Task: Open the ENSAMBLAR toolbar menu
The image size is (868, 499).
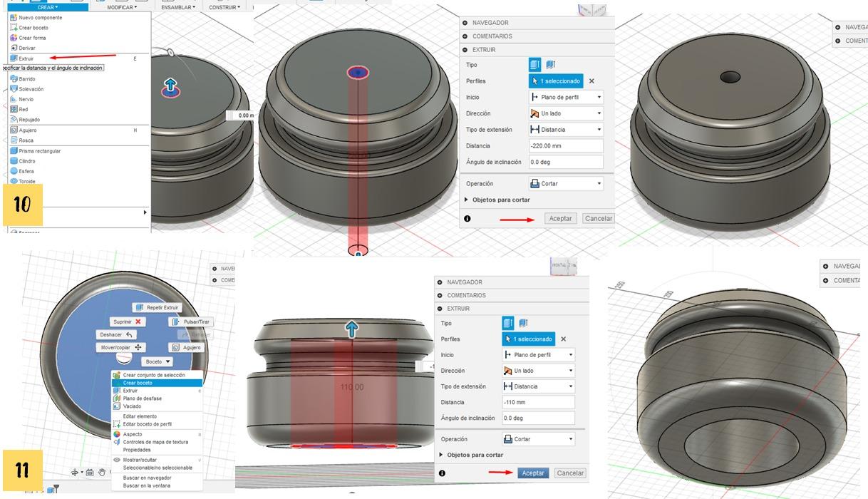Action: [x=178, y=7]
